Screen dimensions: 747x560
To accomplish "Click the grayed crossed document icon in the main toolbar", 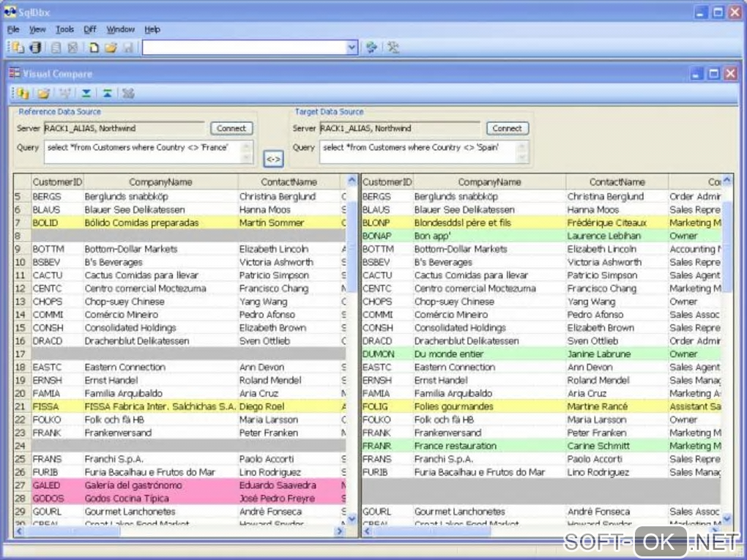I will (73, 47).
